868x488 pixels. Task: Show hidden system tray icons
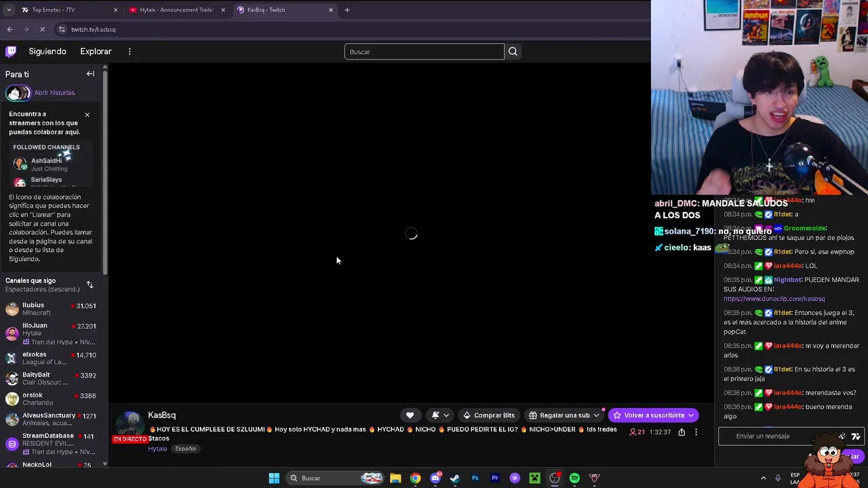coord(763,478)
